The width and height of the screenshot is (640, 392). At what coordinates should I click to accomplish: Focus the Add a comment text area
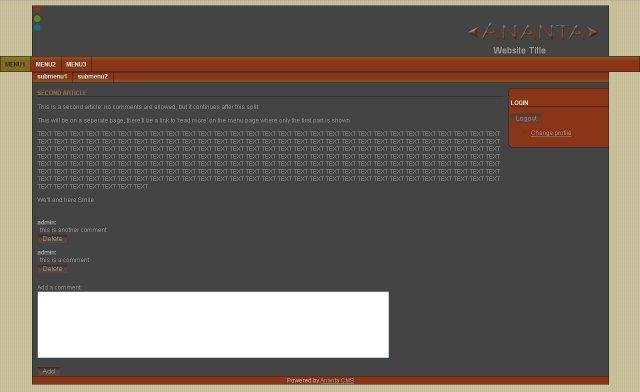213,325
